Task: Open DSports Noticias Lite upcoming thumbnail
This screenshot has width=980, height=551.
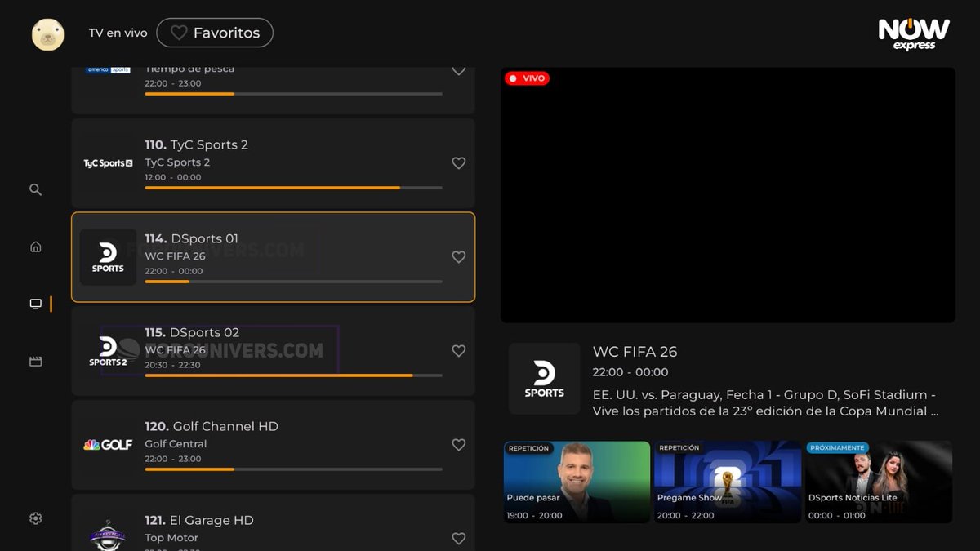Action: pyautogui.click(x=879, y=482)
